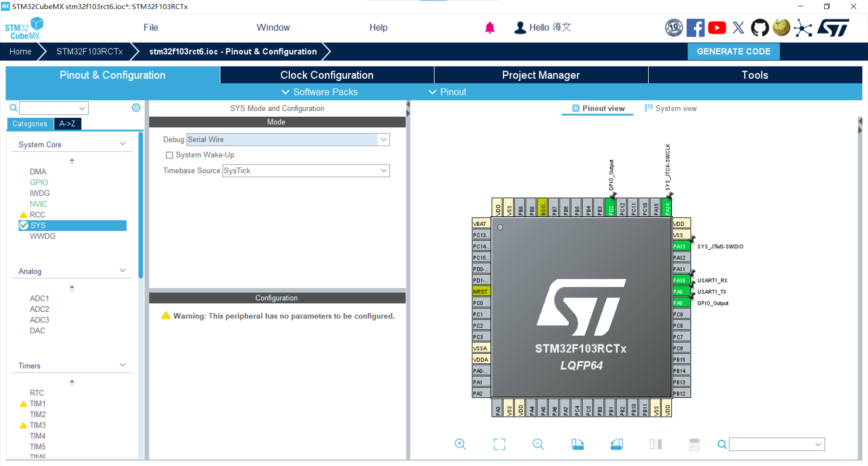Rotate the chip clockwise
Image resolution: width=868 pixels, height=466 pixels.
[x=578, y=444]
